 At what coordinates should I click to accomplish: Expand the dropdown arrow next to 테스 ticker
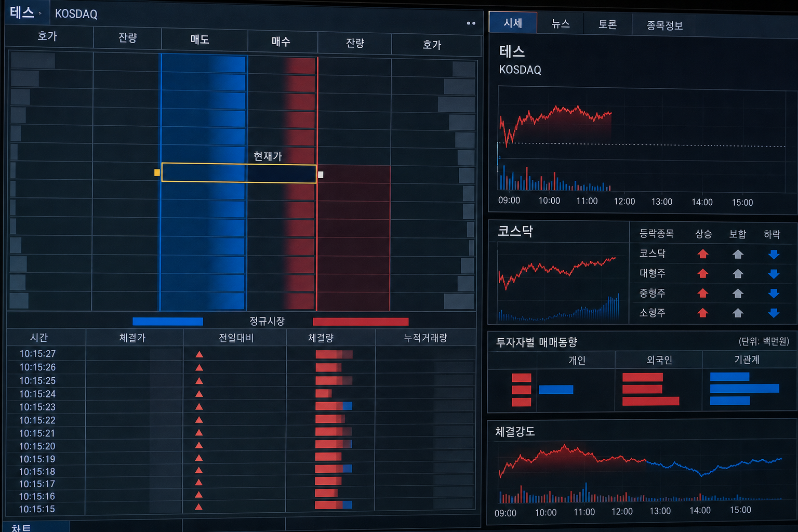[40, 14]
